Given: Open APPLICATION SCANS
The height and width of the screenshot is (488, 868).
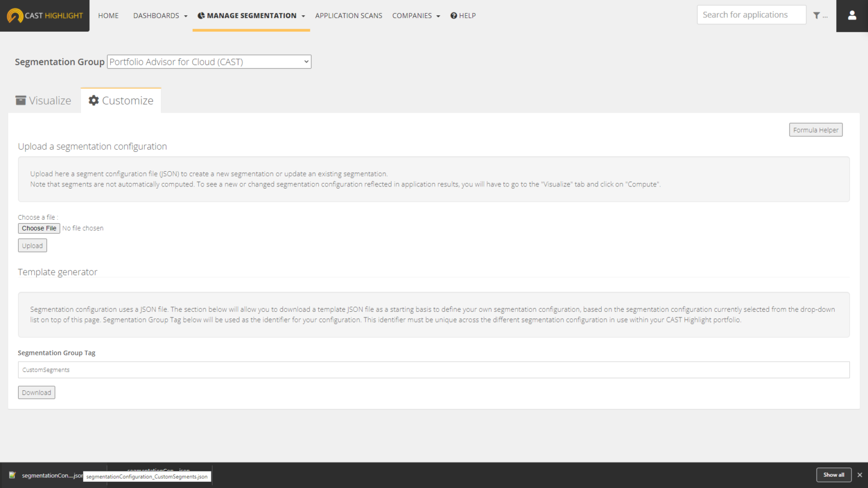Looking at the screenshot, I should [x=349, y=15].
